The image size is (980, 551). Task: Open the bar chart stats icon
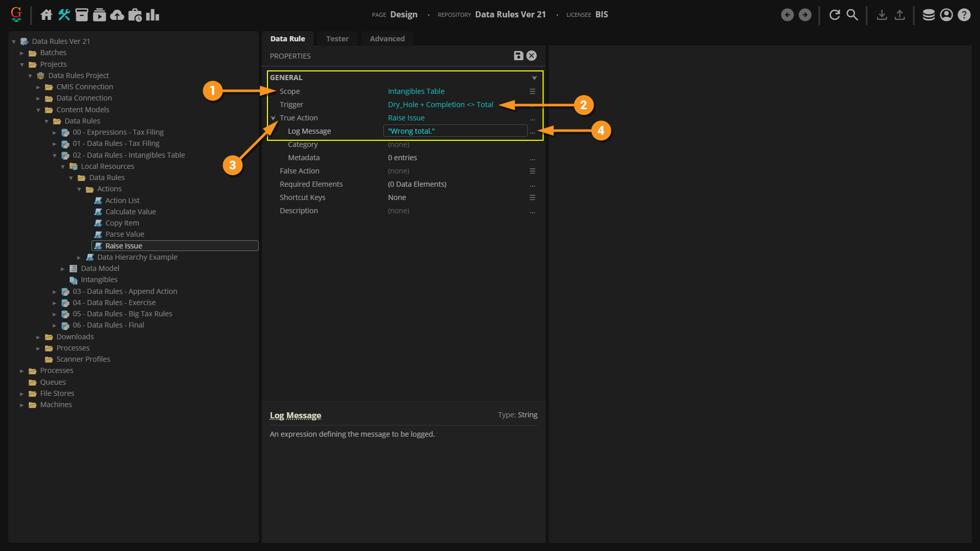[x=153, y=15]
